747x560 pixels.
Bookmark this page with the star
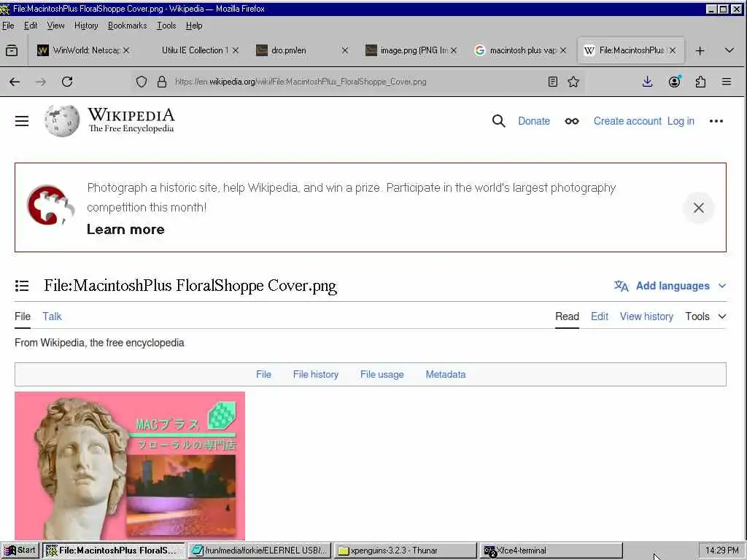[573, 82]
